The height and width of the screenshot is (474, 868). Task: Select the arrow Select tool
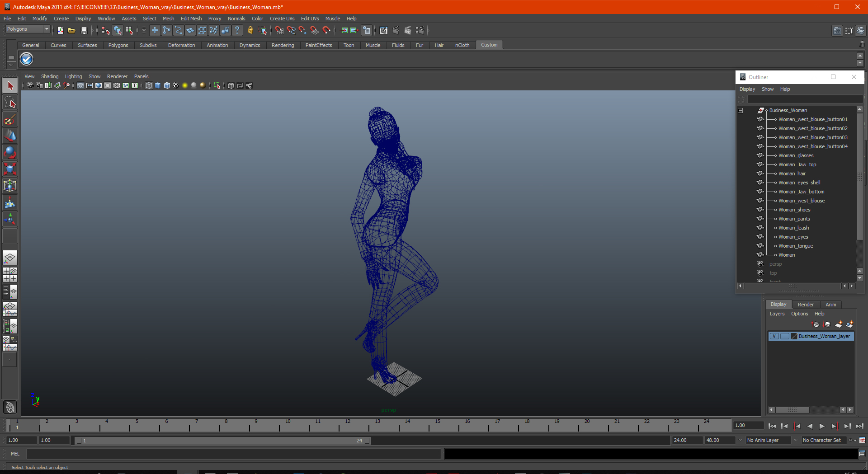coord(10,85)
